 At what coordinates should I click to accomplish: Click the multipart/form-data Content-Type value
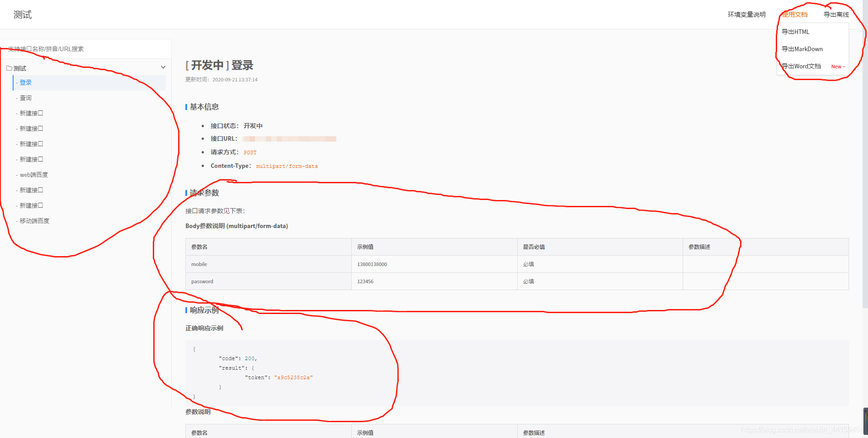287,166
